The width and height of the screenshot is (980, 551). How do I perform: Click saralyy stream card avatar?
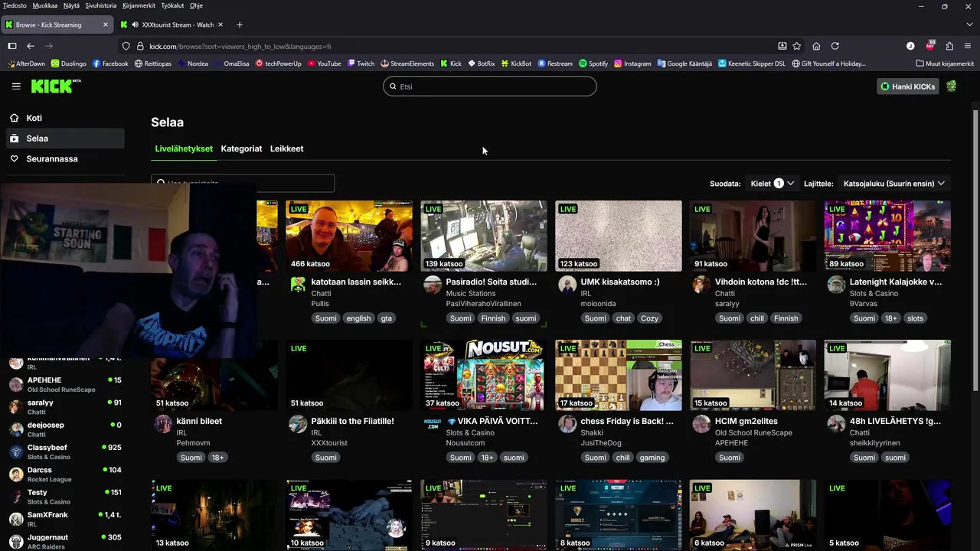point(701,285)
